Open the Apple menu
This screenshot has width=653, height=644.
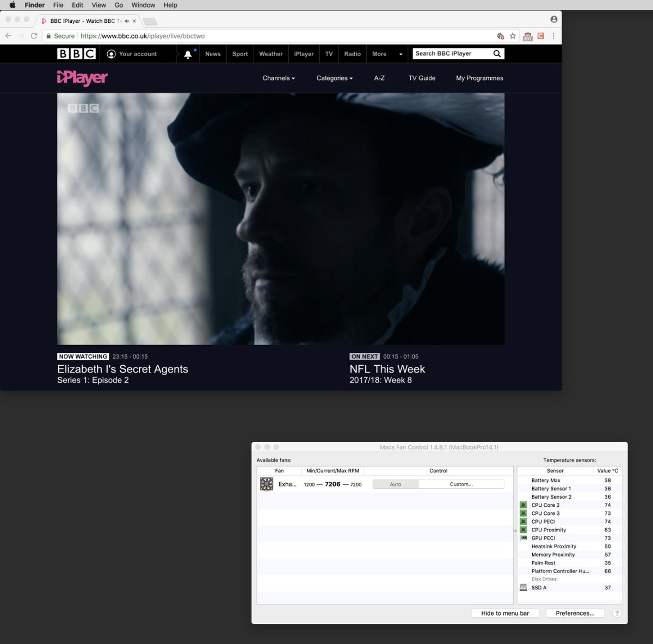(12, 5)
